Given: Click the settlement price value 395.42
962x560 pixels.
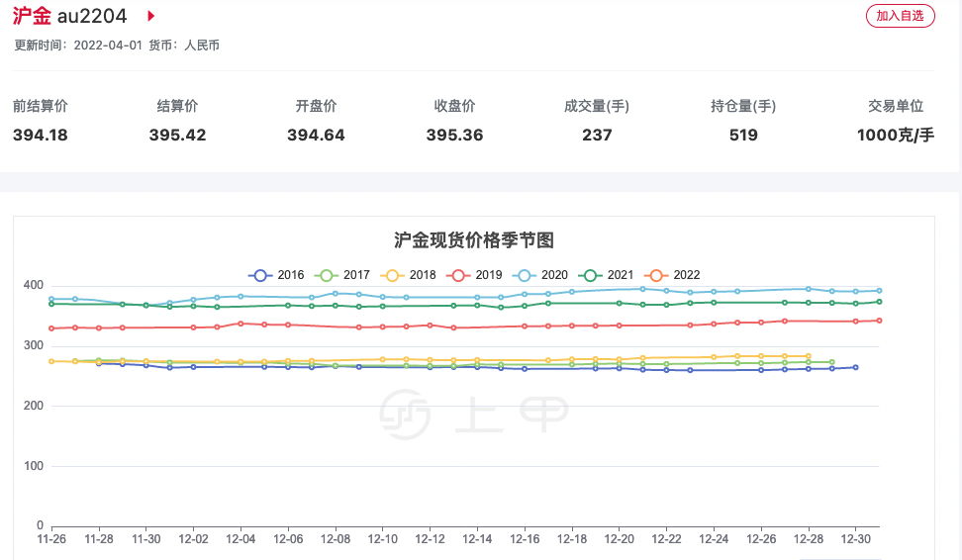Looking at the screenshot, I should point(177,135).
